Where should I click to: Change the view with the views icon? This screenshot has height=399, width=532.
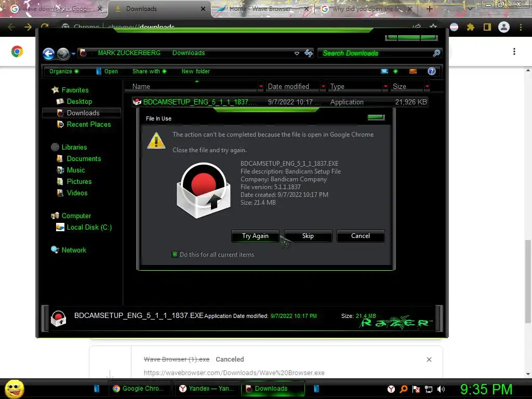(x=384, y=71)
